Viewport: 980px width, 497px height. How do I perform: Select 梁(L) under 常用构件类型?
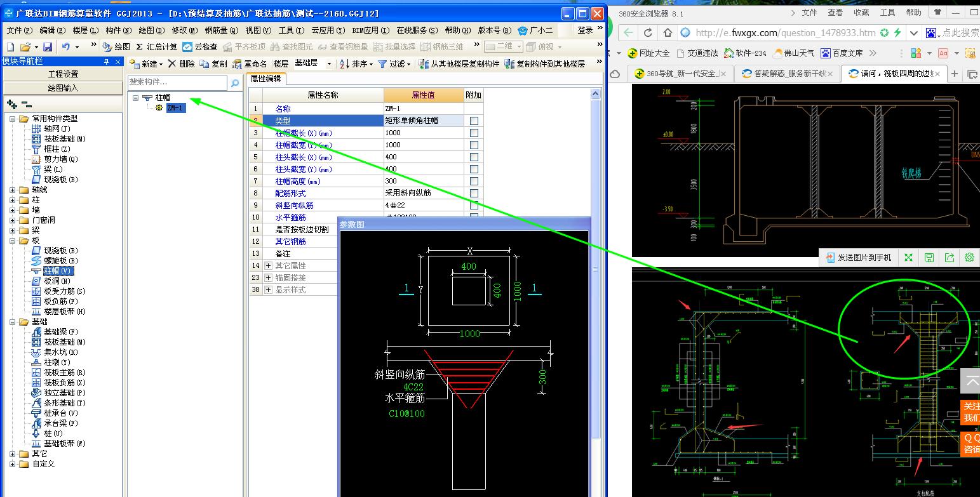point(53,169)
